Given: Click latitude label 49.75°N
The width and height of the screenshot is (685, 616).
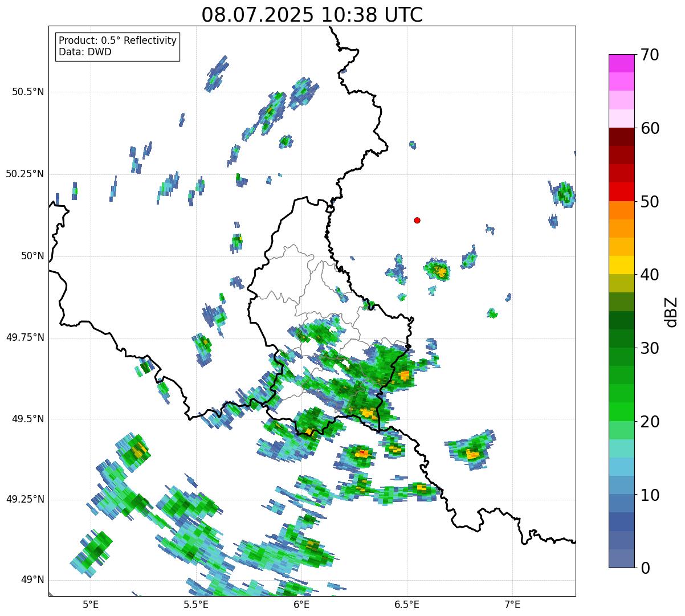Looking at the screenshot, I should [x=25, y=337].
